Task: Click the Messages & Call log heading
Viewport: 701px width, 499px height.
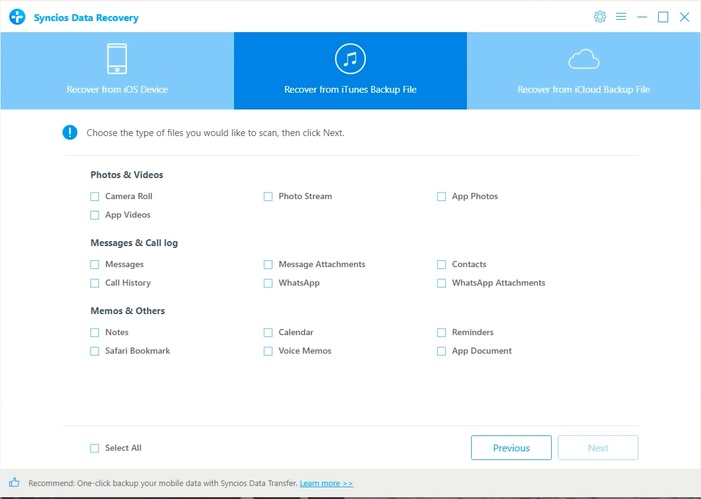Action: point(134,243)
